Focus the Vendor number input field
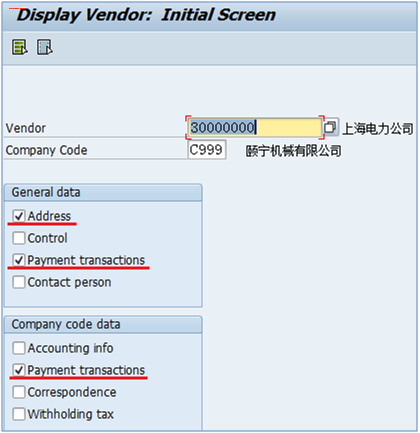Image resolution: width=420 pixels, height=433 pixels. click(x=255, y=128)
